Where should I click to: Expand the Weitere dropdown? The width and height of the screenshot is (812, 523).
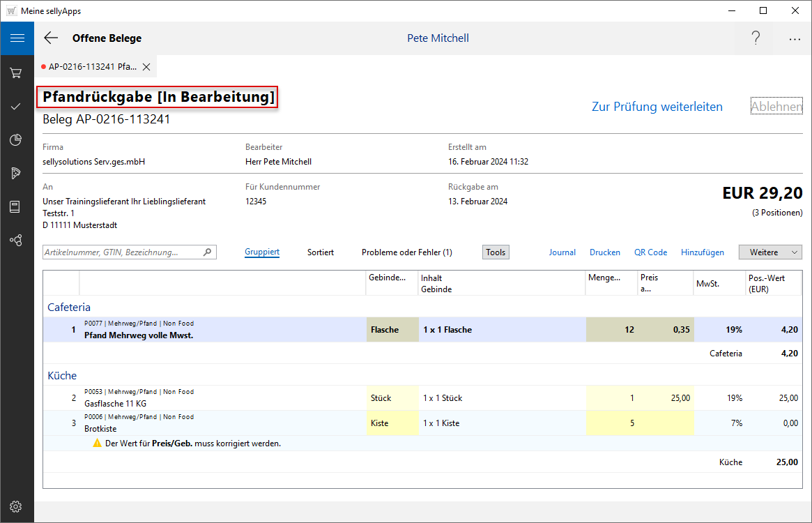tap(770, 252)
